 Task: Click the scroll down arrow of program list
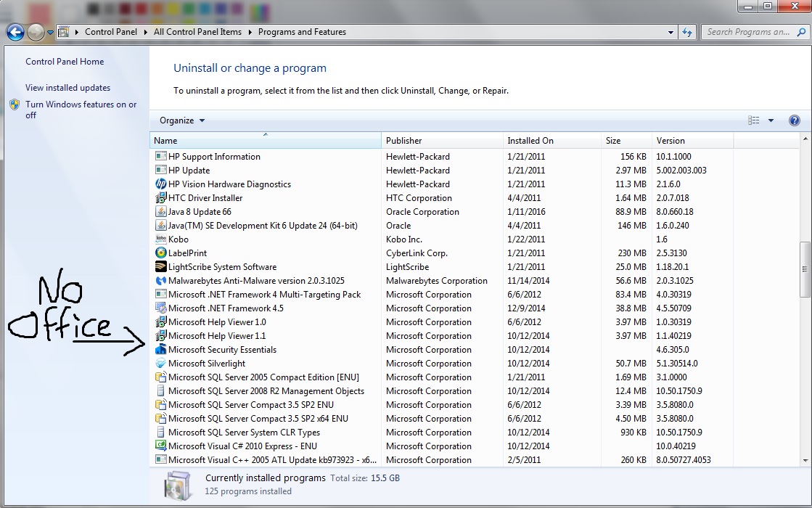pos(805,460)
